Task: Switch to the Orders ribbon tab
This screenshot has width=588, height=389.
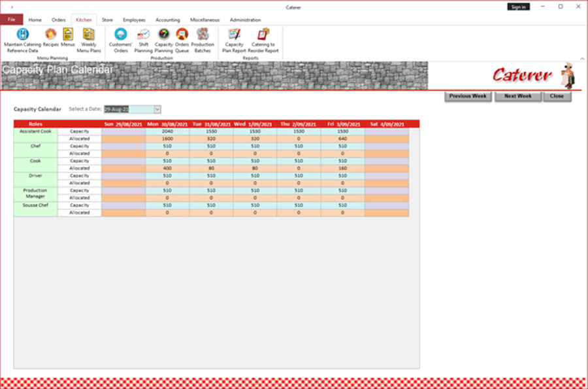Action: (59, 20)
